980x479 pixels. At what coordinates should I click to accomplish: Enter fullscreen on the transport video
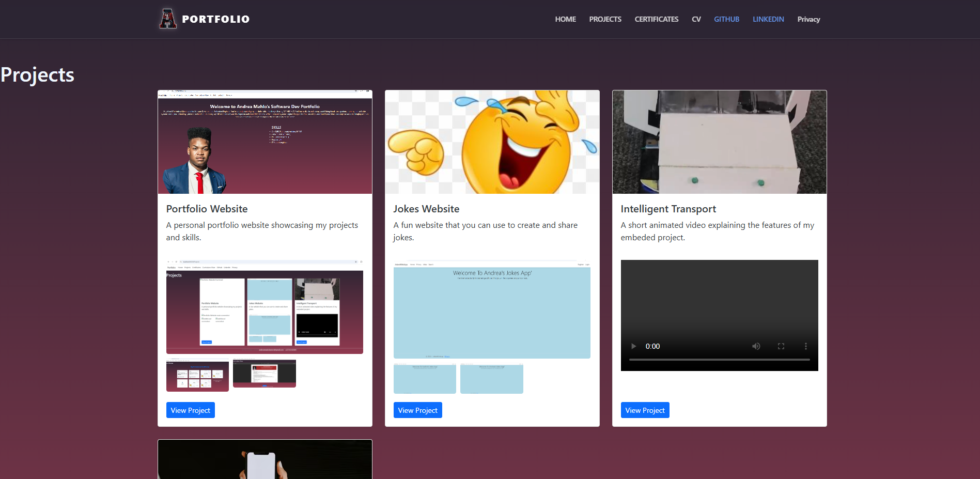[781, 346]
